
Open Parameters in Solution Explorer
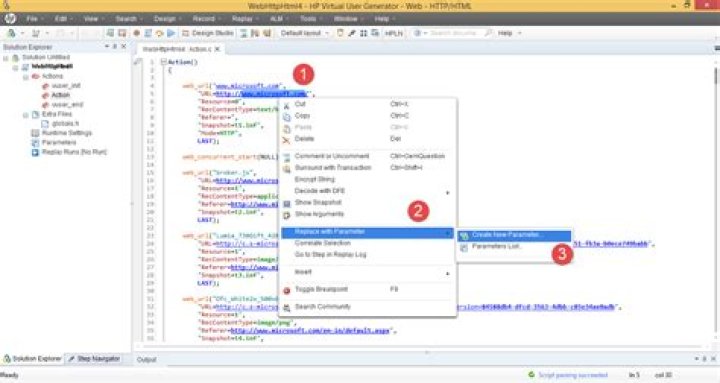pyautogui.click(x=59, y=142)
